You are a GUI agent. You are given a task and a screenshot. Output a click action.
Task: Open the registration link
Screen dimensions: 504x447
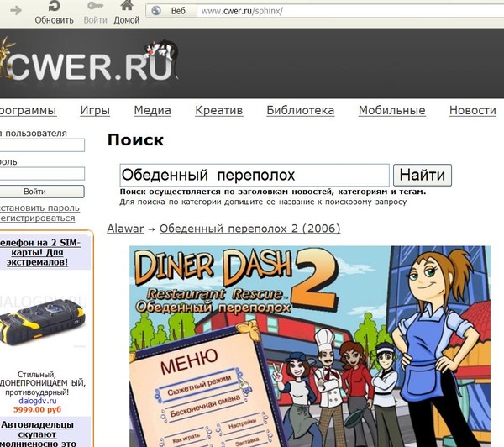37,218
